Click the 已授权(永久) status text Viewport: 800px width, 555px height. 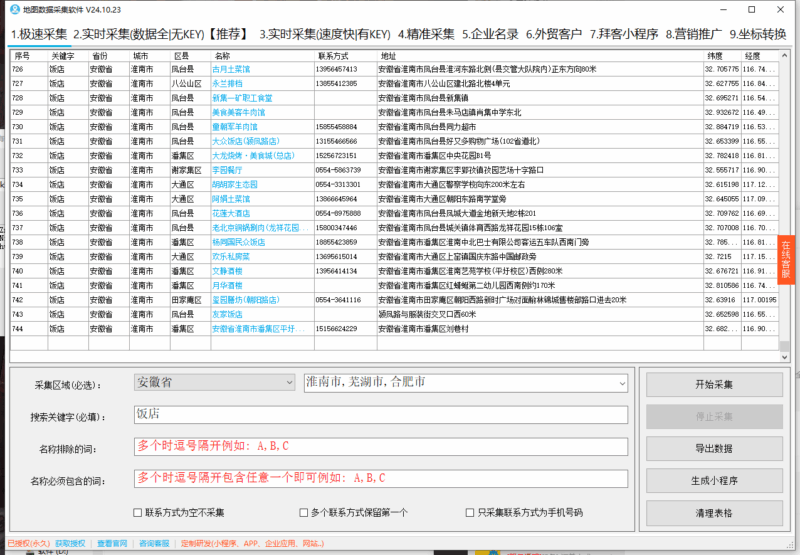(x=29, y=544)
